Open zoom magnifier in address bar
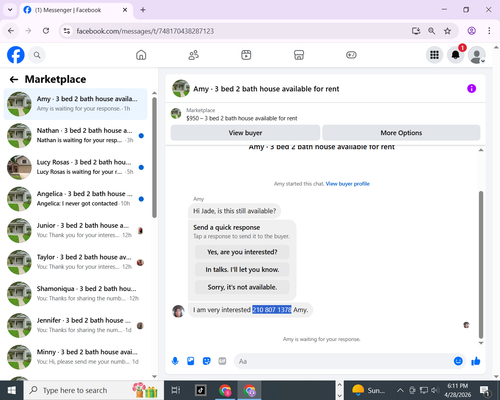Image resolution: width=500 pixels, height=400 pixels. coord(431,31)
